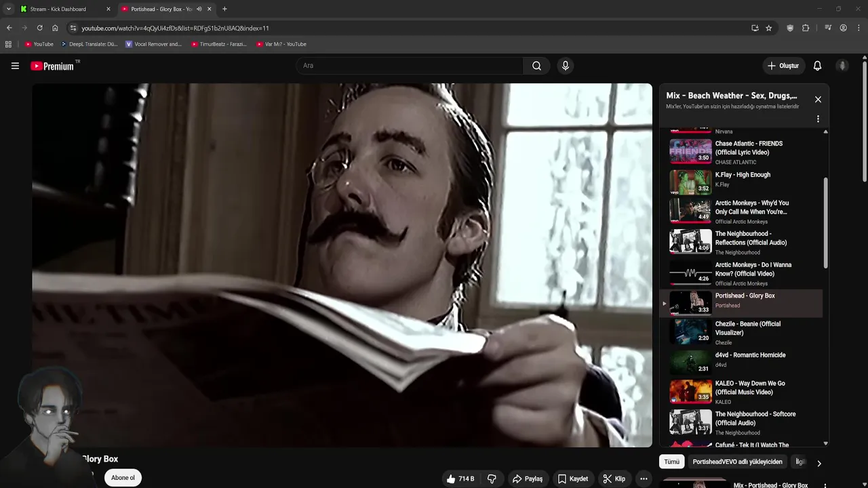The height and width of the screenshot is (488, 868).
Task: Select Portishead - Glory Box playlist entry
Action: (x=741, y=303)
